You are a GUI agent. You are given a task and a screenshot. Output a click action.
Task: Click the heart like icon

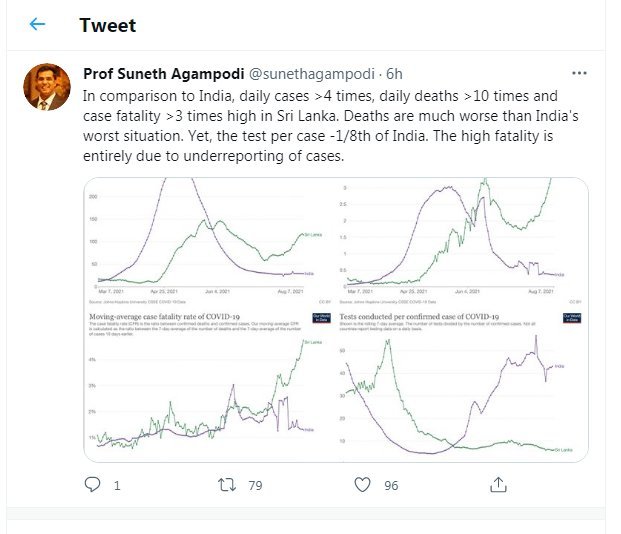[363, 485]
